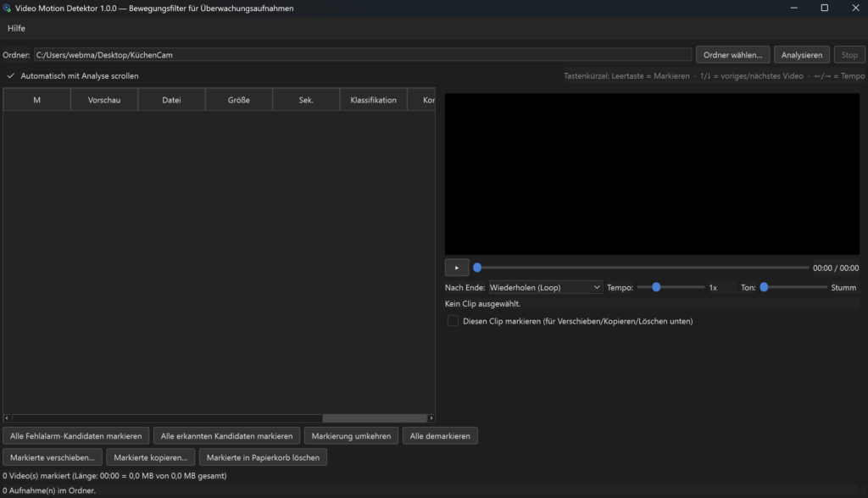868x498 pixels.
Task: Click the 'Kein Clip ausgewählt.' status text
Action: [x=482, y=304]
